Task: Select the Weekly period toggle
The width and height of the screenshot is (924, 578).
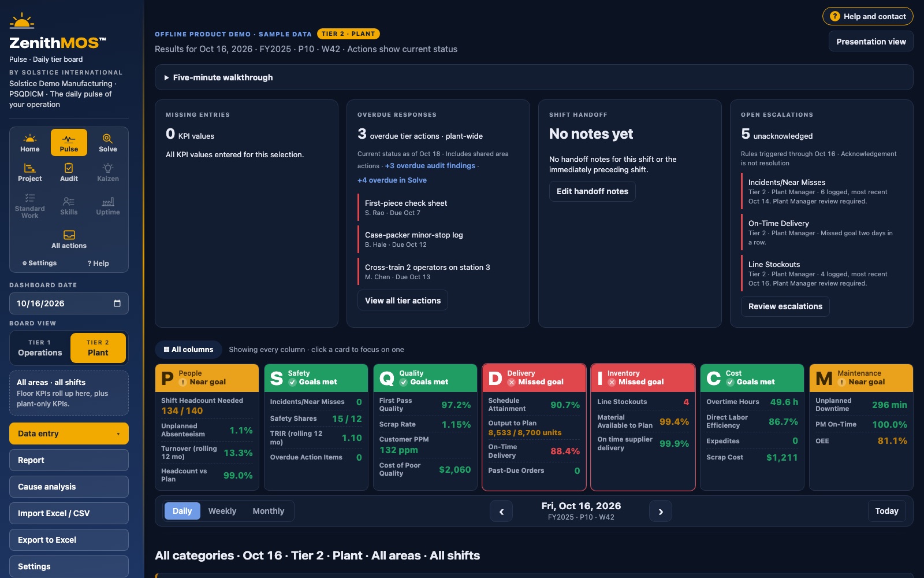Action: [222, 511]
